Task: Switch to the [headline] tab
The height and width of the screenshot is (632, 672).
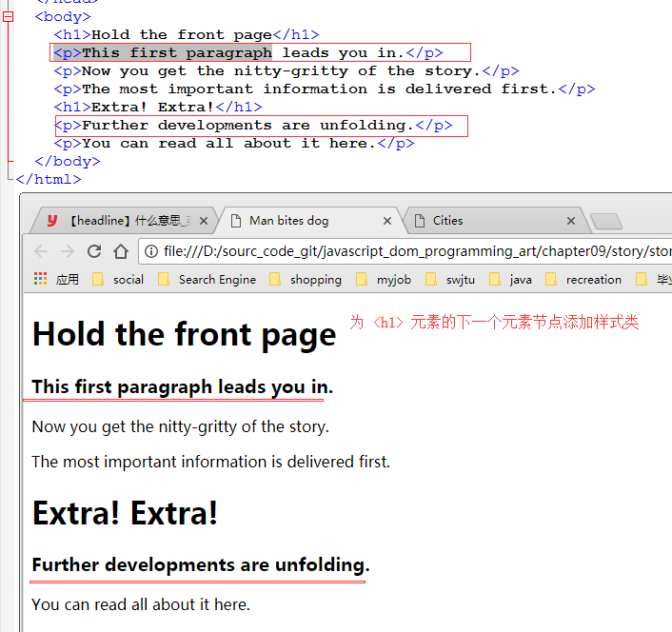Action: pos(127,221)
